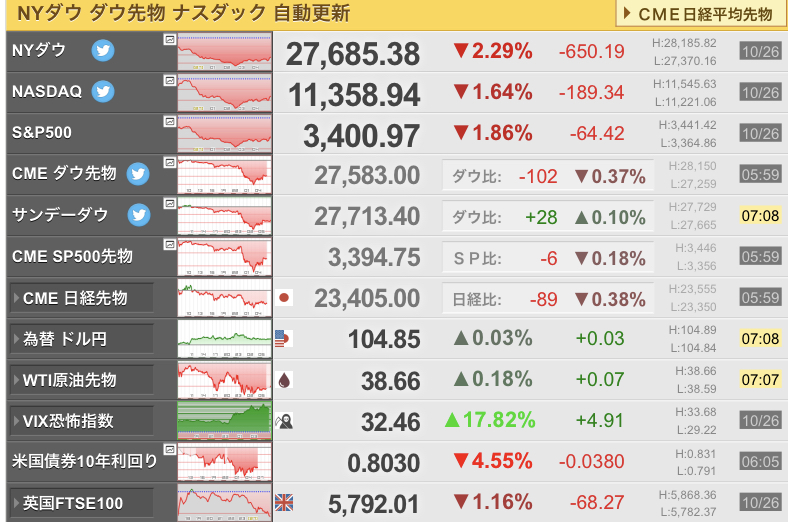The width and height of the screenshot is (788, 522).
Task: Click the chart popup icon on NYダウ row
Action: pyautogui.click(x=170, y=38)
